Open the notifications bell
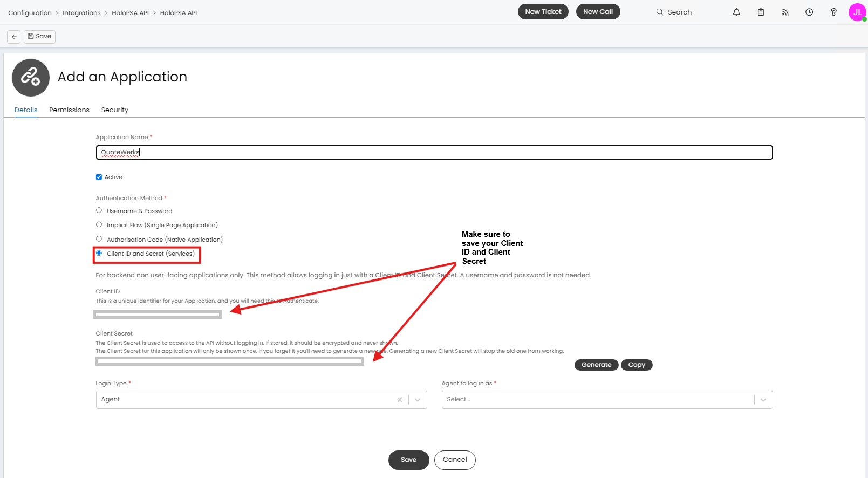 (736, 12)
